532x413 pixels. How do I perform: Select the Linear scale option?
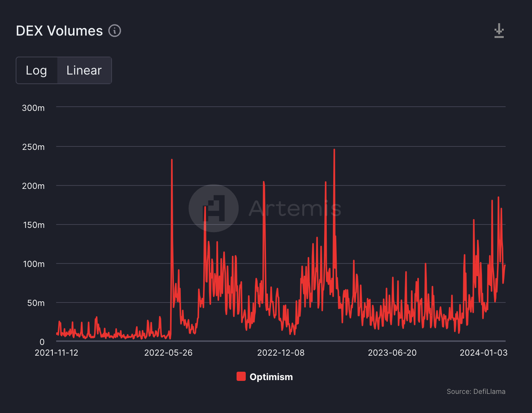pyautogui.click(x=84, y=70)
